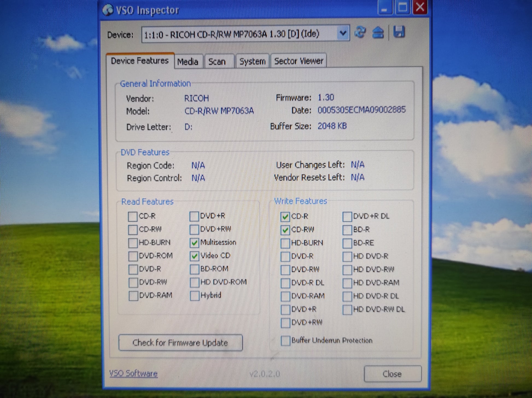Screen dimensions: 532x398
Task: Enable the Buffer Underrun Protection checkbox
Action: pos(285,341)
